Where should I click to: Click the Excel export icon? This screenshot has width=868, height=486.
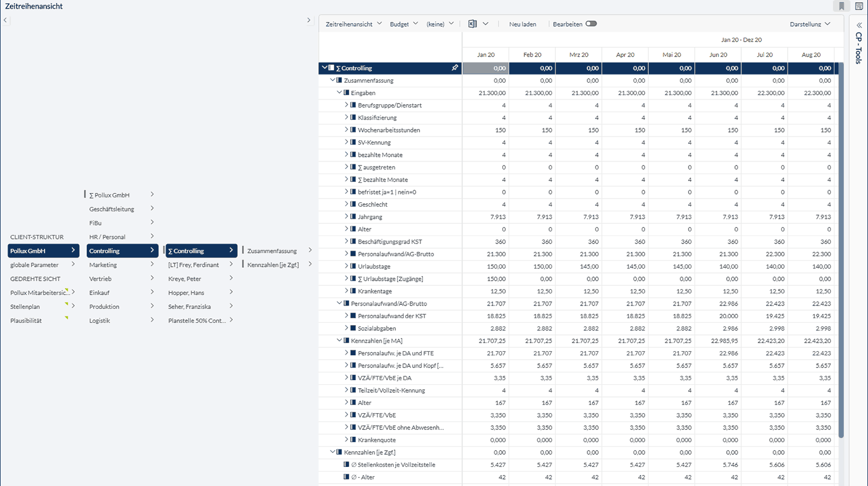(x=472, y=24)
